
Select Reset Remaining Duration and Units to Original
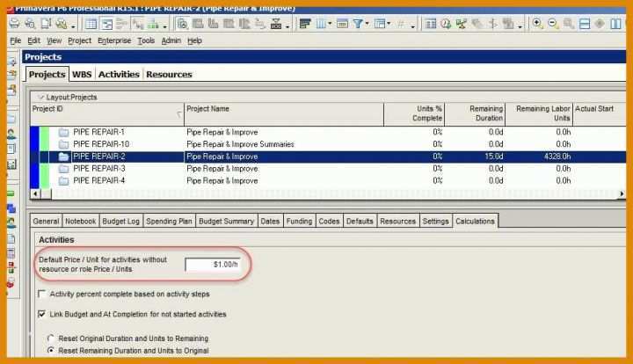click(x=51, y=350)
